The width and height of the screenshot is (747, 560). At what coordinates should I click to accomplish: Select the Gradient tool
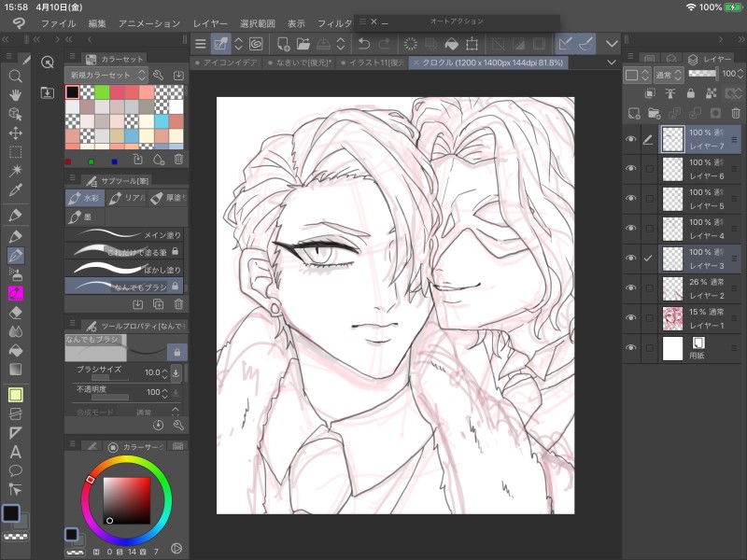(x=15, y=369)
